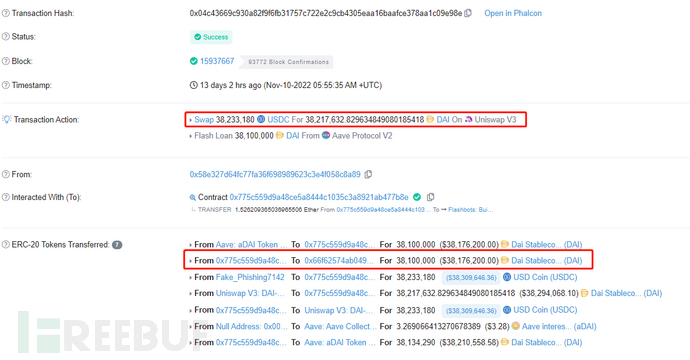Open Flashbots builder link in TRANSFER line
Image resolution: width=690 pixels, height=360 pixels.
click(470, 210)
